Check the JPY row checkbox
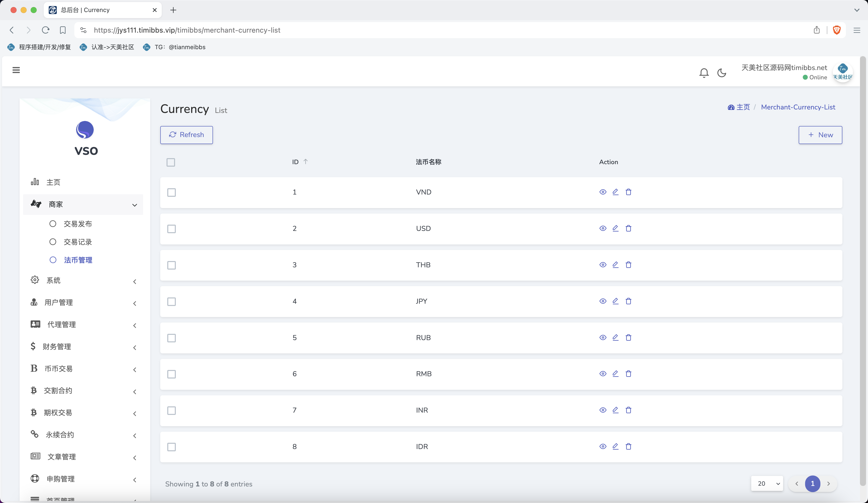The height and width of the screenshot is (503, 868). 171,302
